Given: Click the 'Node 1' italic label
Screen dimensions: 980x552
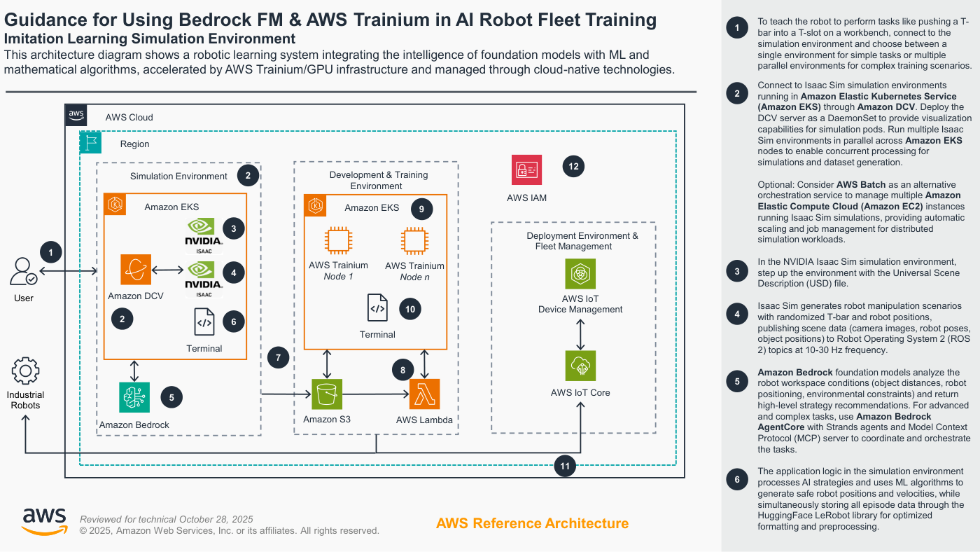Looking at the screenshot, I should [338, 277].
